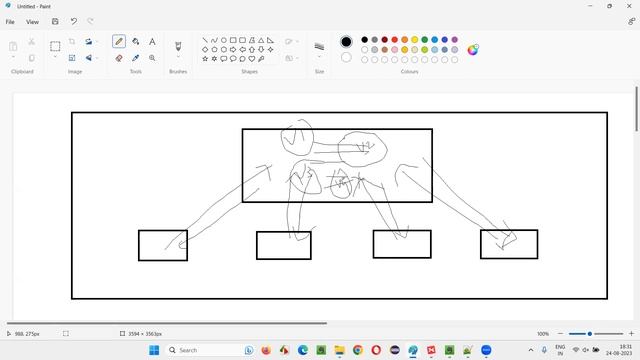Viewport: 640px width, 360px height.
Task: Open Opera browser from the taskbar
Action: tap(376, 350)
